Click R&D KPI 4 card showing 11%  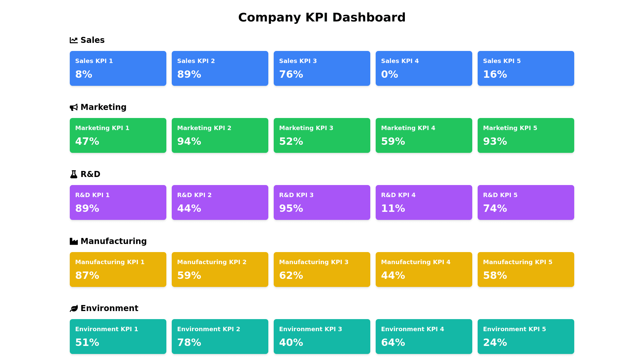[424, 202]
